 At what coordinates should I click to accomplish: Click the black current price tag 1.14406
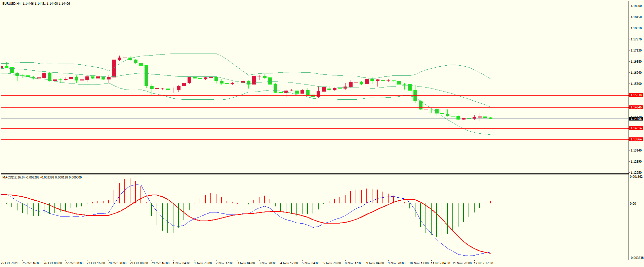pyautogui.click(x=636, y=119)
